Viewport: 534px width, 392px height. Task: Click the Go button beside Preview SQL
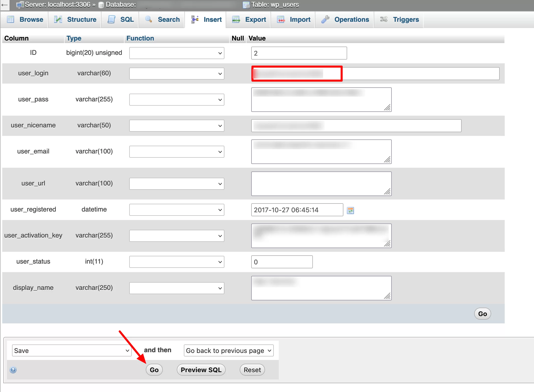coord(154,370)
